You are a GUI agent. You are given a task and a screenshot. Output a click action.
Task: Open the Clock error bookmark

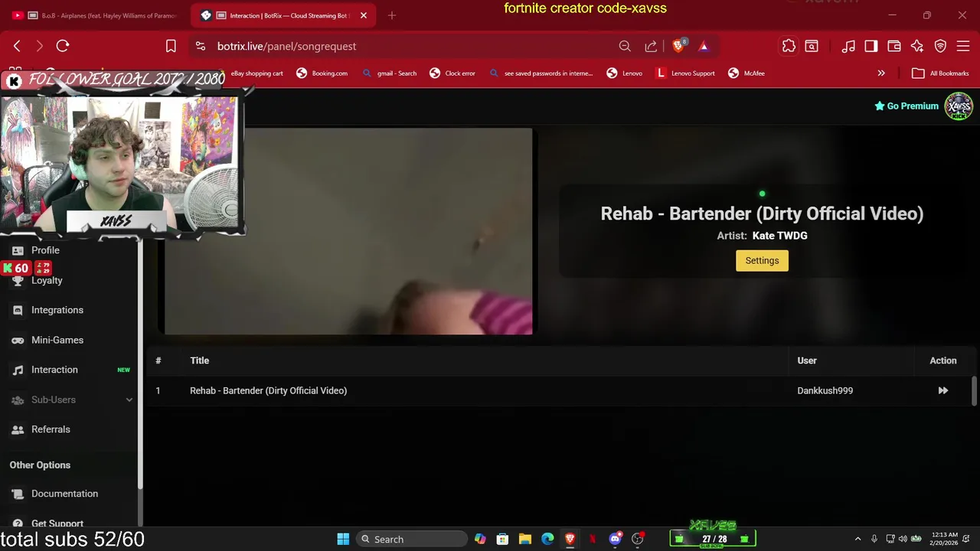pyautogui.click(x=452, y=73)
